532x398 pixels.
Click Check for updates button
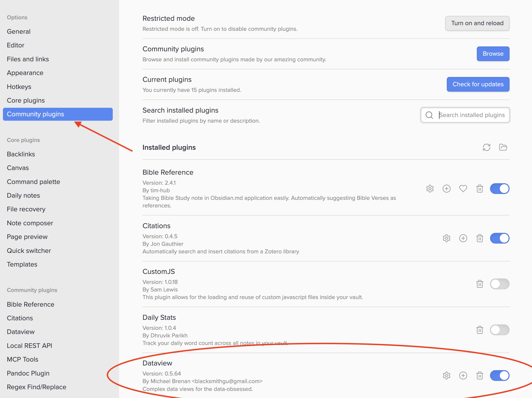[x=478, y=84]
